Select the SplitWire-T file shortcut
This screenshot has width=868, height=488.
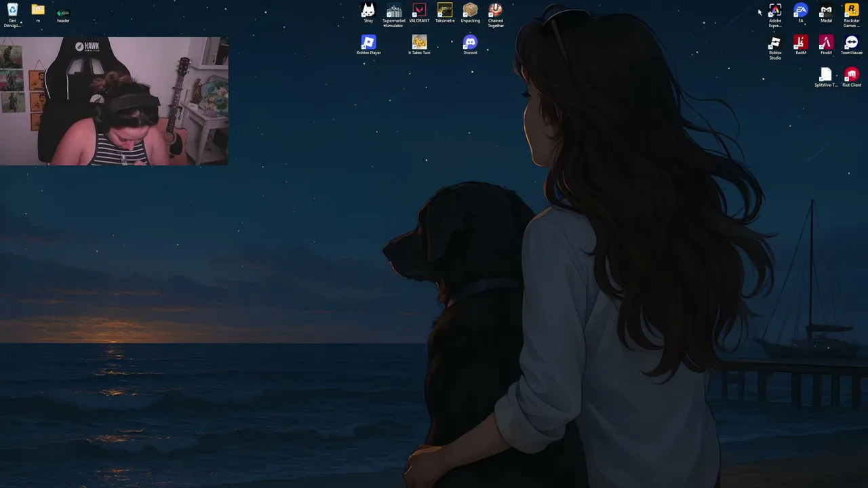[826, 77]
